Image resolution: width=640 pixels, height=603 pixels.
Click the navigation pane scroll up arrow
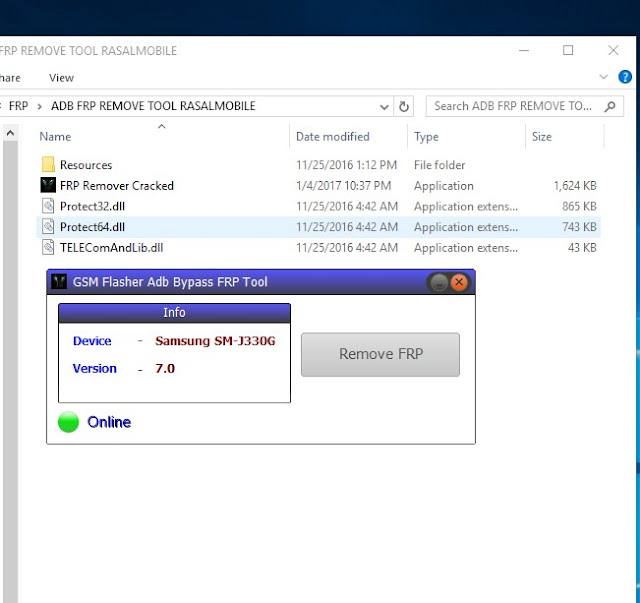point(11,133)
